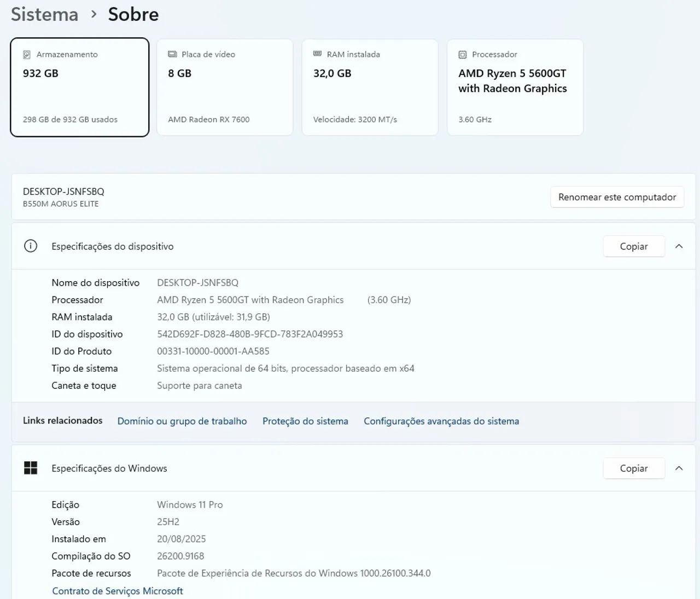The image size is (700, 599).
Task: Click the "Sistema operacional de 64 bits" system type value
Action: click(285, 369)
